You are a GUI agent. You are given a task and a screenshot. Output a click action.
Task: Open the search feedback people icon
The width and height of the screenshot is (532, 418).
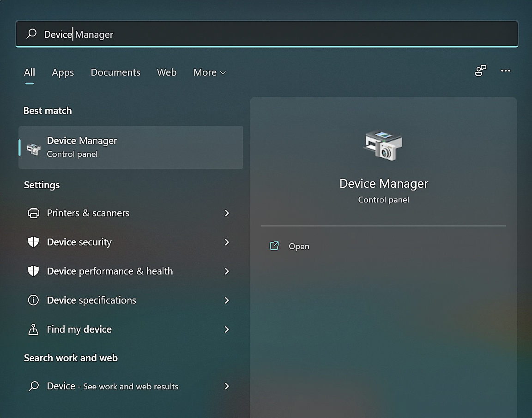coord(480,71)
